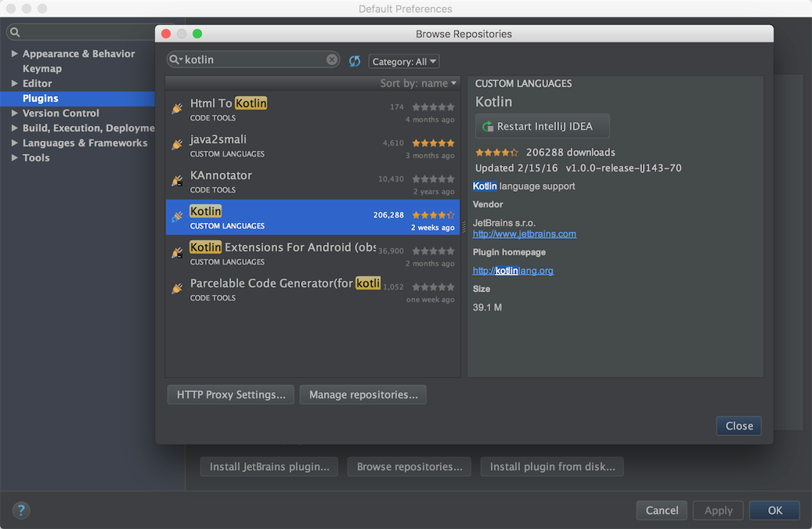Click Close in Browse Repositories dialog
This screenshot has width=812, height=529.
coord(739,426)
